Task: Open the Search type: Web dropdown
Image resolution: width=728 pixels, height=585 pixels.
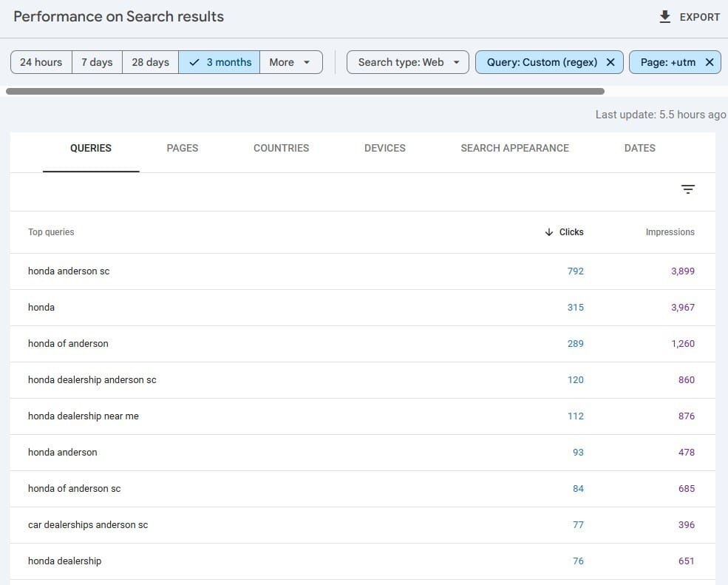Action: (x=408, y=62)
